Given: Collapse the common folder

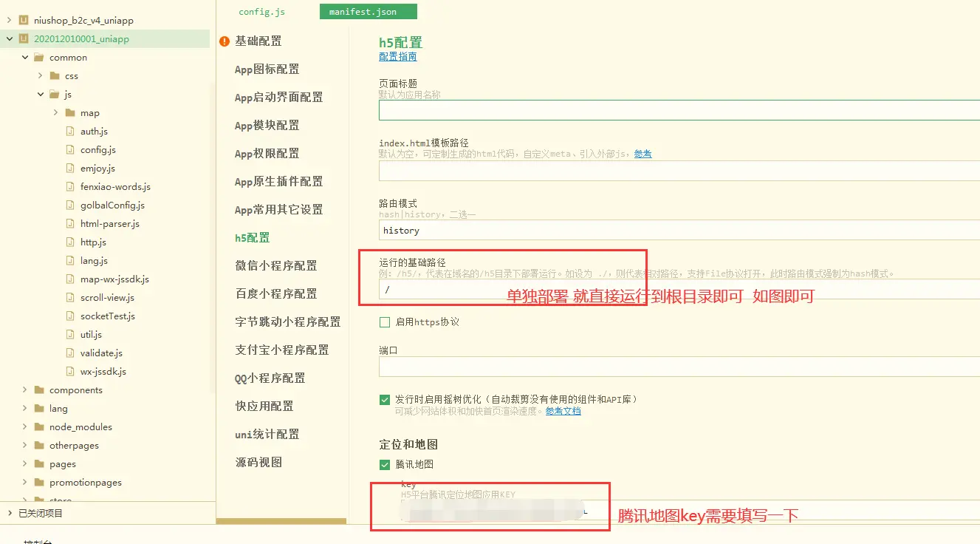Looking at the screenshot, I should 25,58.
